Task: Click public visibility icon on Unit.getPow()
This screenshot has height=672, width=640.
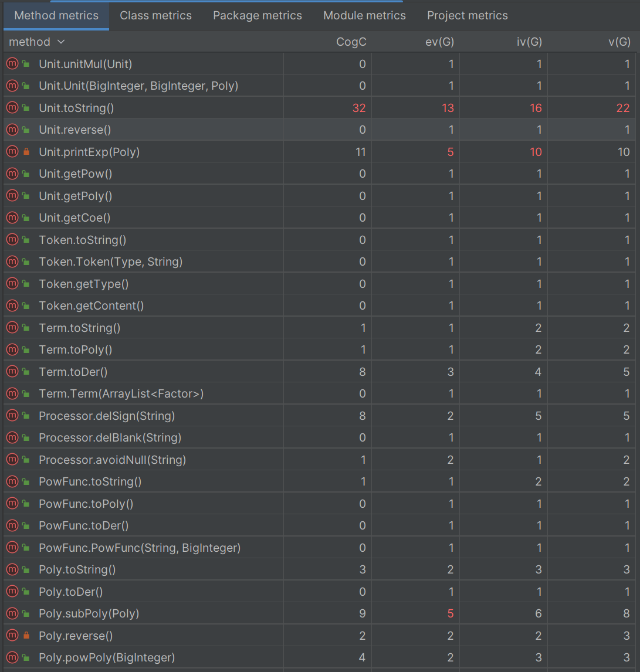Action: click(26, 174)
